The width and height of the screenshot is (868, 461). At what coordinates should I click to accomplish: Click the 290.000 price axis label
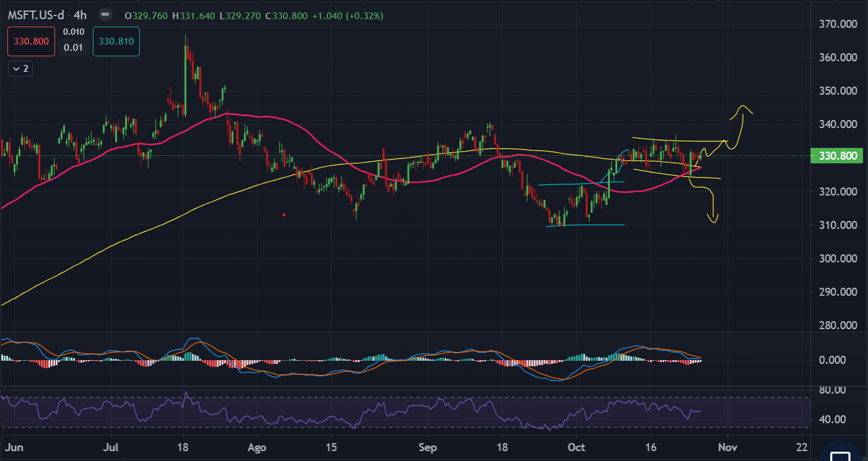pos(840,292)
